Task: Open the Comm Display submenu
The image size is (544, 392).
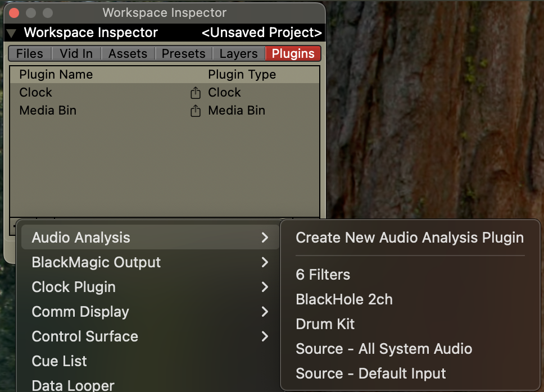Action: click(150, 312)
